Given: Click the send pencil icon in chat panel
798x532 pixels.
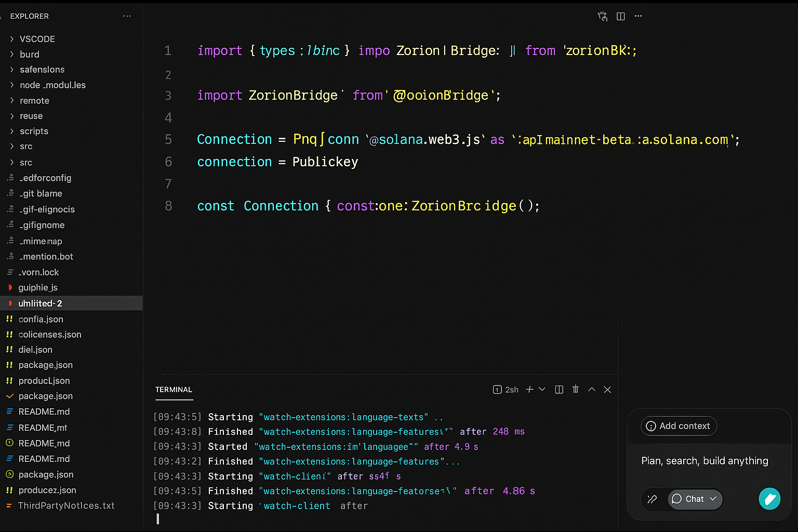Looking at the screenshot, I should [769, 499].
